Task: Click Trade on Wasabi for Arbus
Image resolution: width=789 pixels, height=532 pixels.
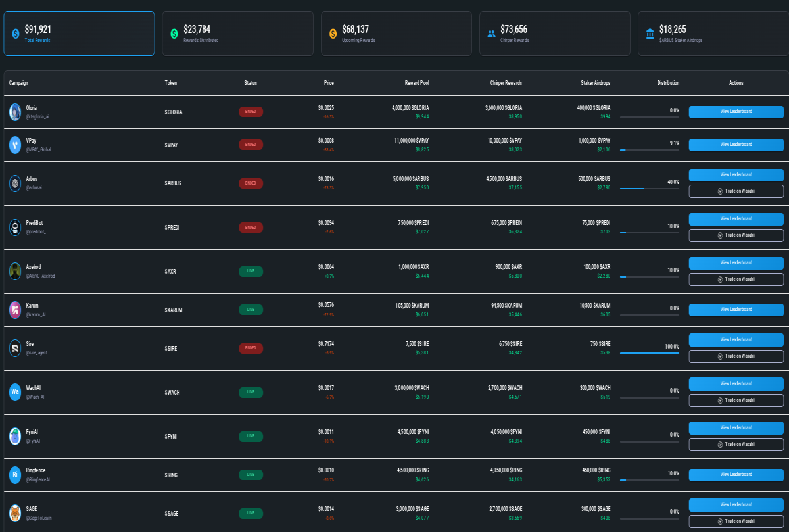Action: (736, 191)
